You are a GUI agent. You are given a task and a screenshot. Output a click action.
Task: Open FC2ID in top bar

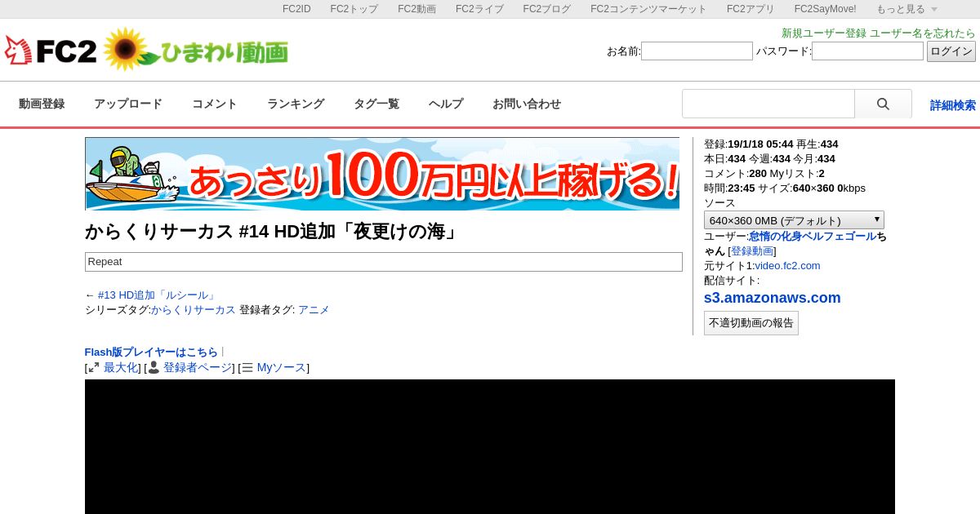296,9
